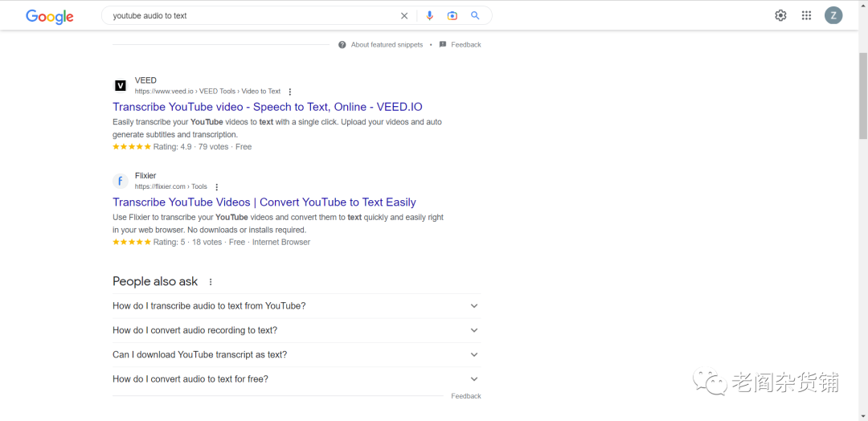
Task: Click the VEED site name text
Action: 145,80
